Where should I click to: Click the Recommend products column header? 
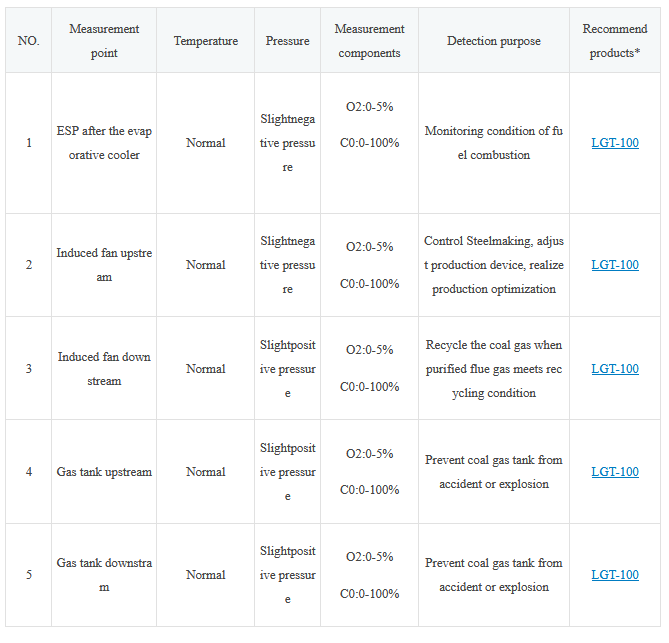pyautogui.click(x=614, y=41)
